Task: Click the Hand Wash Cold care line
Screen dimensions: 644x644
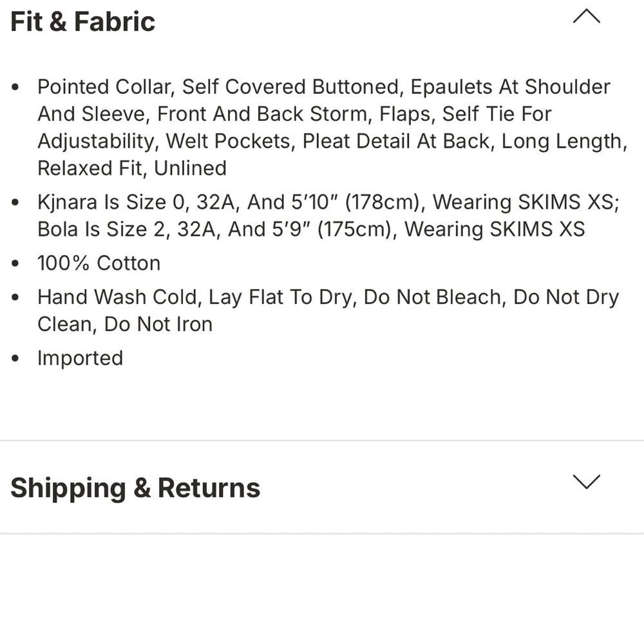Action: click(328, 297)
